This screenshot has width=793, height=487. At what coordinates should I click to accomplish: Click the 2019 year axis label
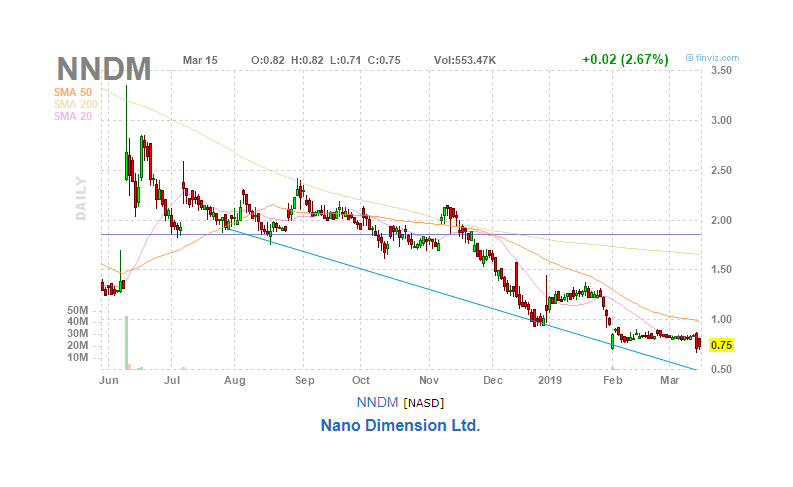click(550, 380)
